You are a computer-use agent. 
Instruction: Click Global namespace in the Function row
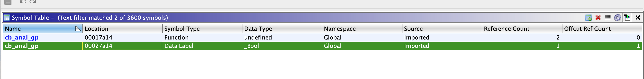[x=362, y=37]
